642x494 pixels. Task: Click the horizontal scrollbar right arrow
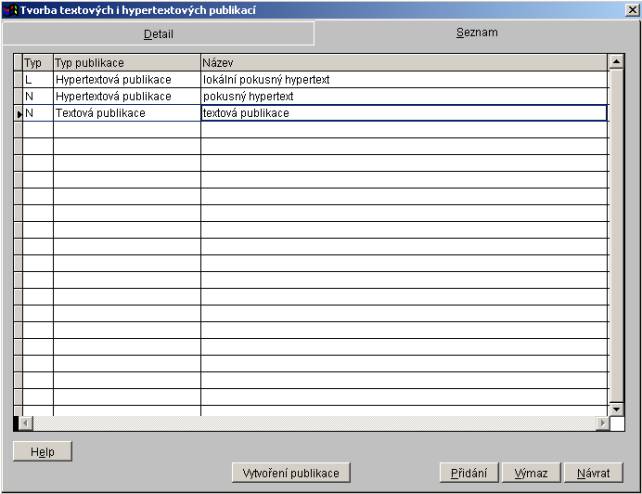pyautogui.click(x=601, y=423)
